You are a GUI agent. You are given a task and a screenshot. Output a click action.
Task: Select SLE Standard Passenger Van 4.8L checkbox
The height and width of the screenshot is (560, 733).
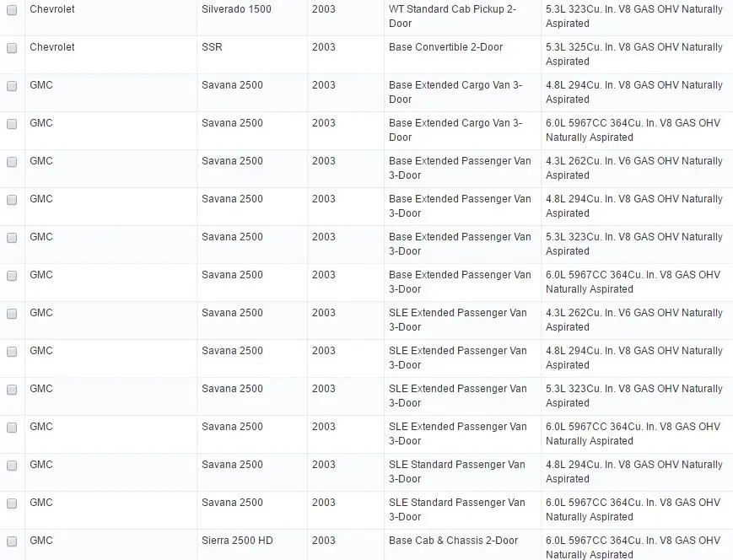click(12, 465)
